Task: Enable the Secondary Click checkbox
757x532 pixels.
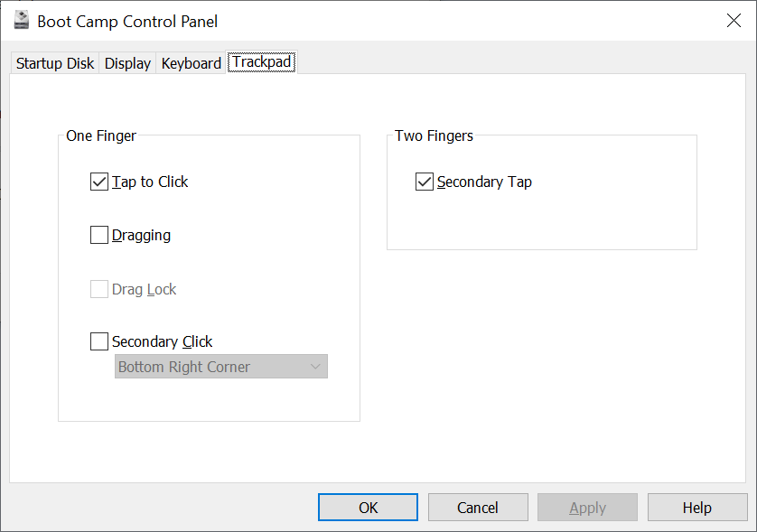Action: [x=99, y=341]
